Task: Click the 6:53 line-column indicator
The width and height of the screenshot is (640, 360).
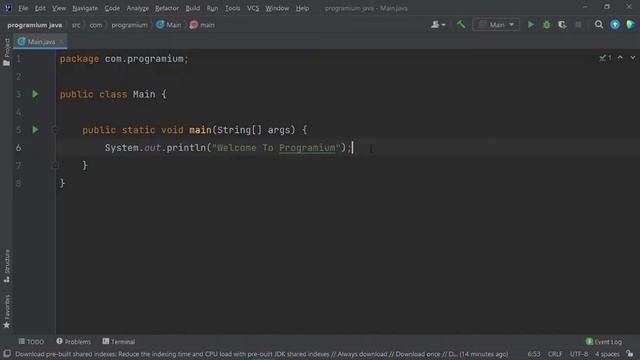Action: coord(534,354)
